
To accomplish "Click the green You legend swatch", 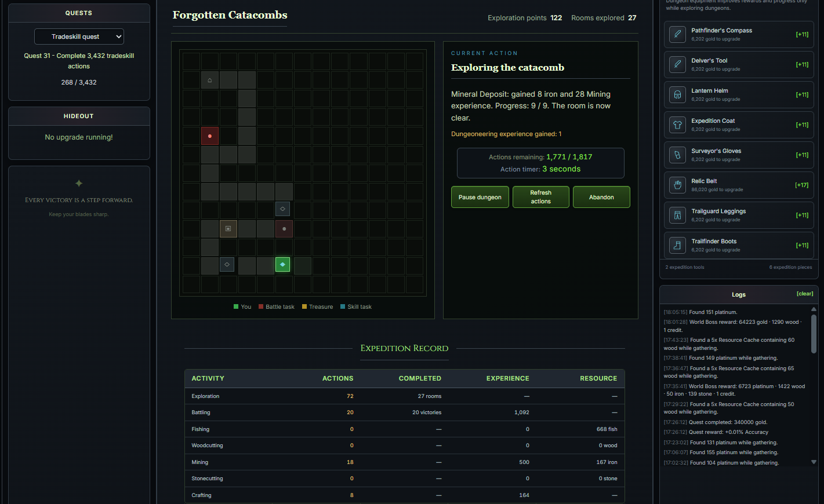I will click(236, 306).
